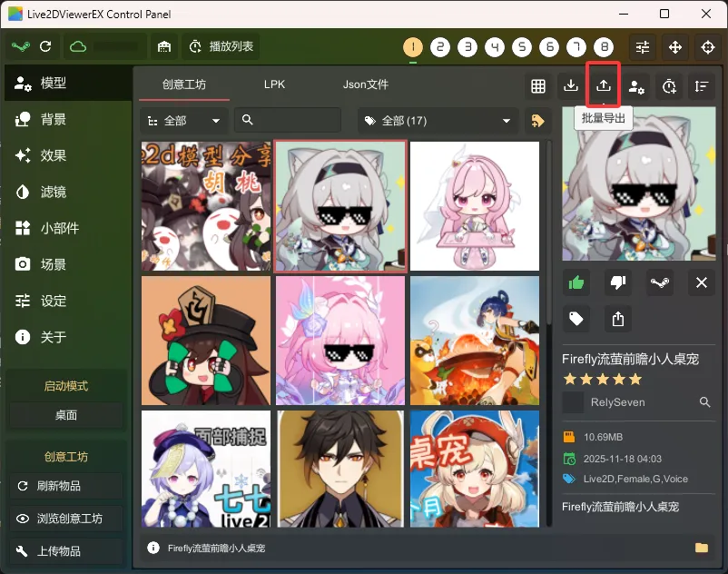The height and width of the screenshot is (574, 728).
Task: Click the crosshair target icon
Action: coord(707,47)
